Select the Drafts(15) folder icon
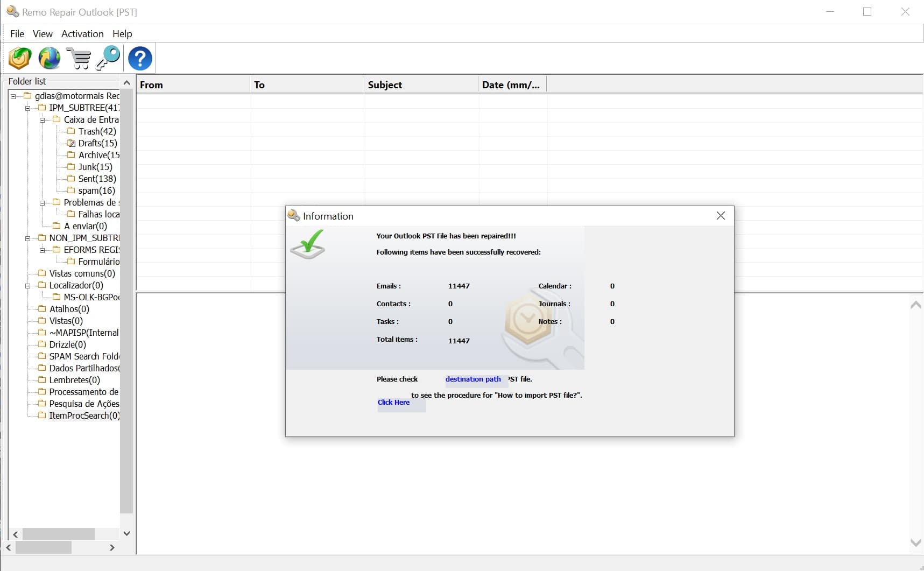924x571 pixels. pyautogui.click(x=71, y=143)
